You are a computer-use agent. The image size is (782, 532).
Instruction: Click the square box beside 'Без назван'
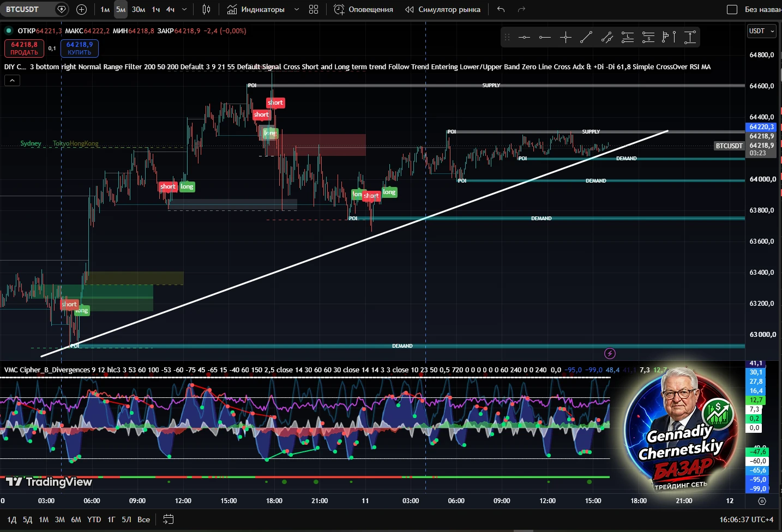[732, 9]
